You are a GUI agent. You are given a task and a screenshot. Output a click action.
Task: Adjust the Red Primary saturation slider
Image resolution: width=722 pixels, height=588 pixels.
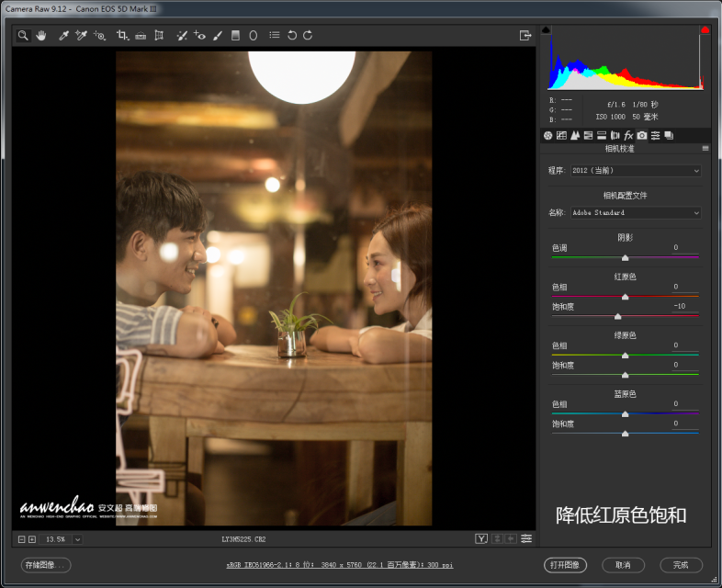618,316
